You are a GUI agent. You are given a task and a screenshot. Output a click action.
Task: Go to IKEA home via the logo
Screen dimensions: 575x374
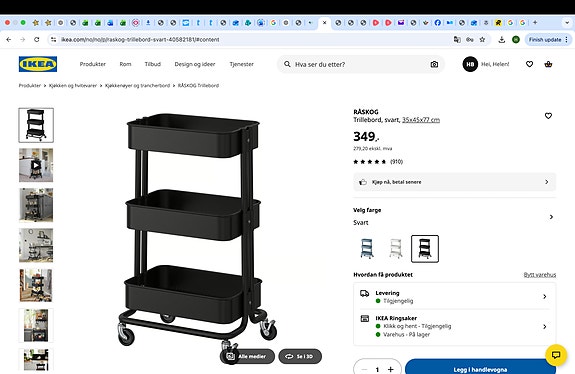coord(38,64)
